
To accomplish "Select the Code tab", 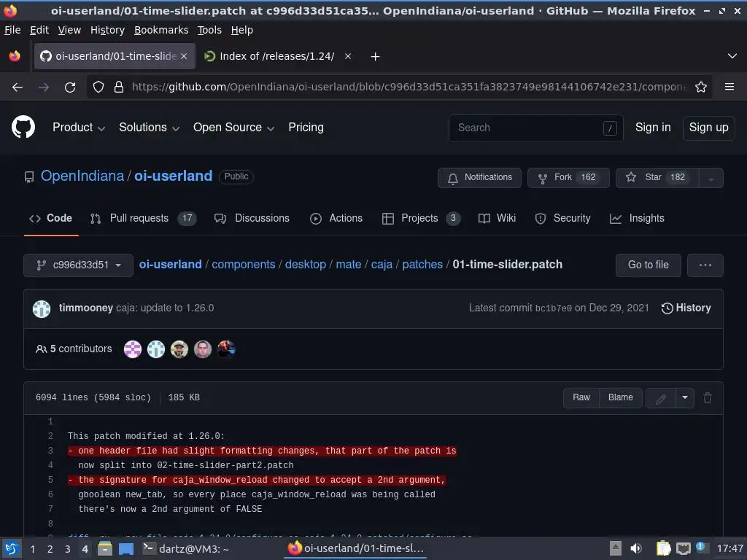I will pos(51,219).
